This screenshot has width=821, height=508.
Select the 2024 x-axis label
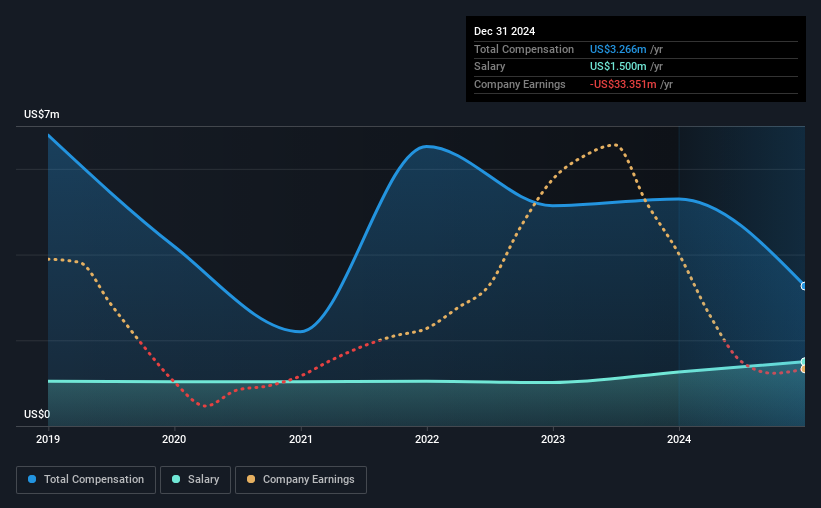click(x=679, y=439)
